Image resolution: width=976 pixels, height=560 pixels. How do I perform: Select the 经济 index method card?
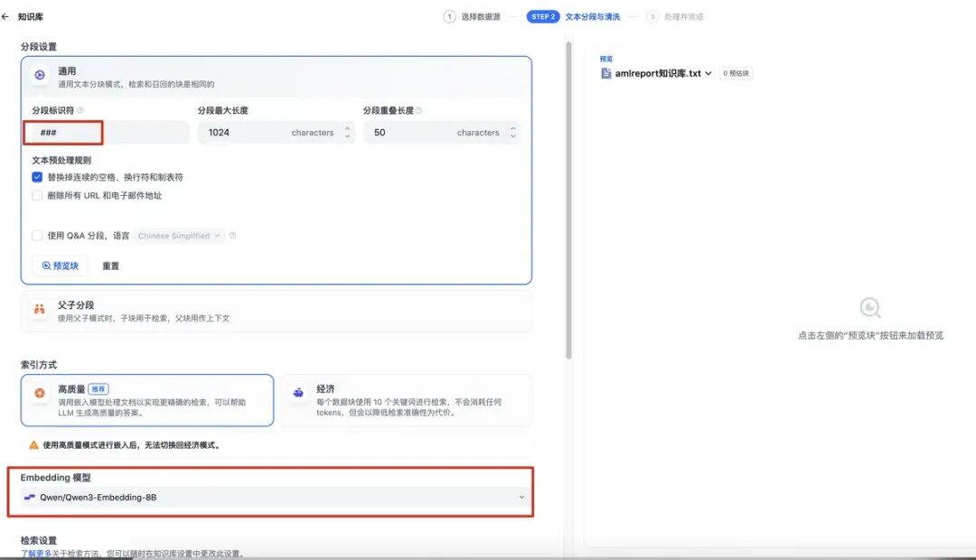point(406,400)
